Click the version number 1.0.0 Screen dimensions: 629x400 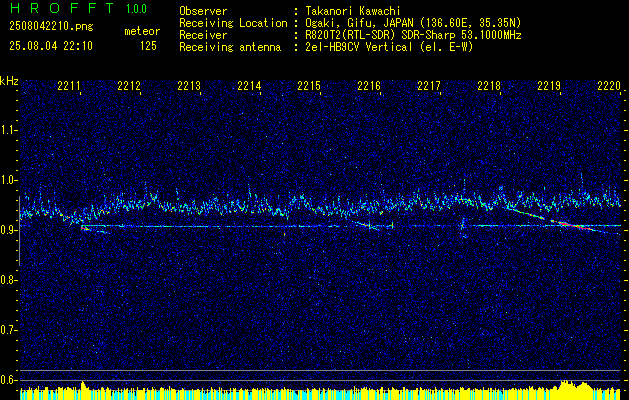coord(136,8)
